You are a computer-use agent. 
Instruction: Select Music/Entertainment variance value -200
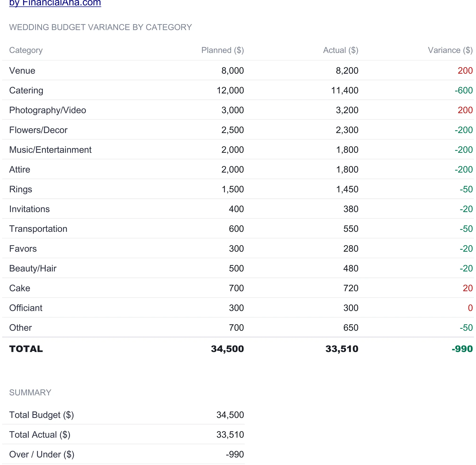pos(464,150)
